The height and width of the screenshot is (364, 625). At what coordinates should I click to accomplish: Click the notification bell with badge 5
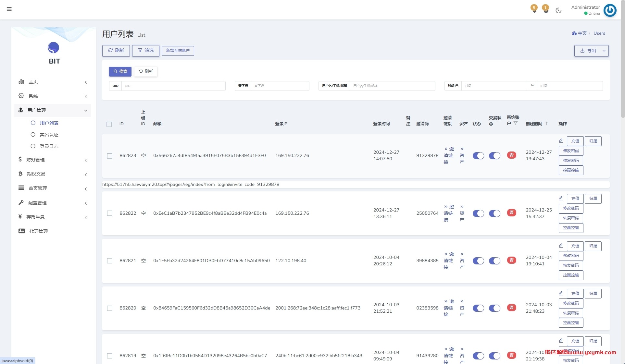coord(534,9)
